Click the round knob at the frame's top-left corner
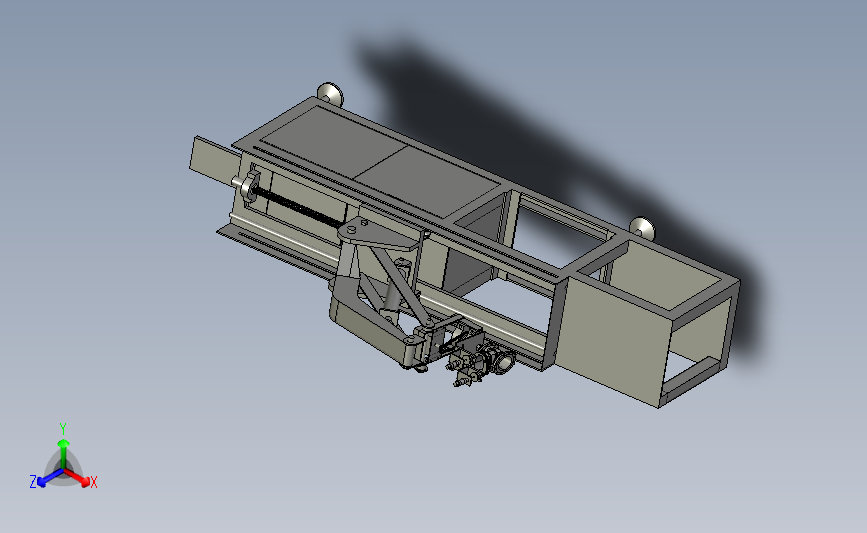The height and width of the screenshot is (533, 867). pyautogui.click(x=331, y=93)
